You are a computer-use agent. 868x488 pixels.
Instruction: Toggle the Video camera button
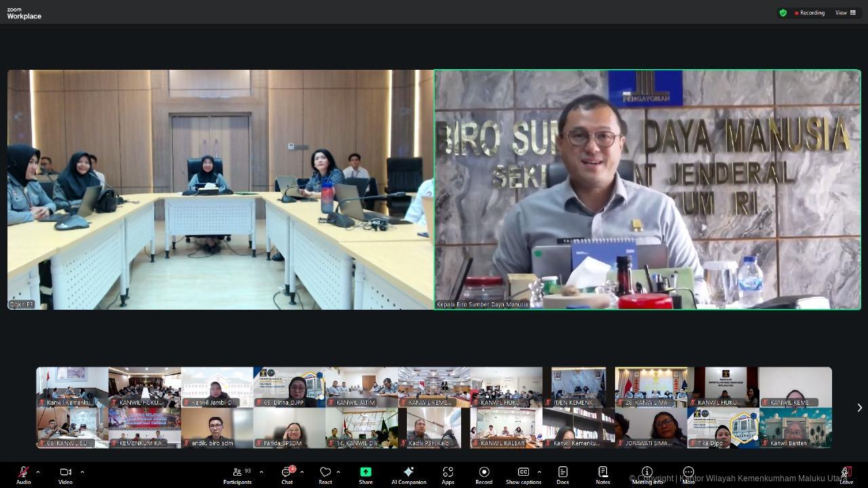coord(65,472)
